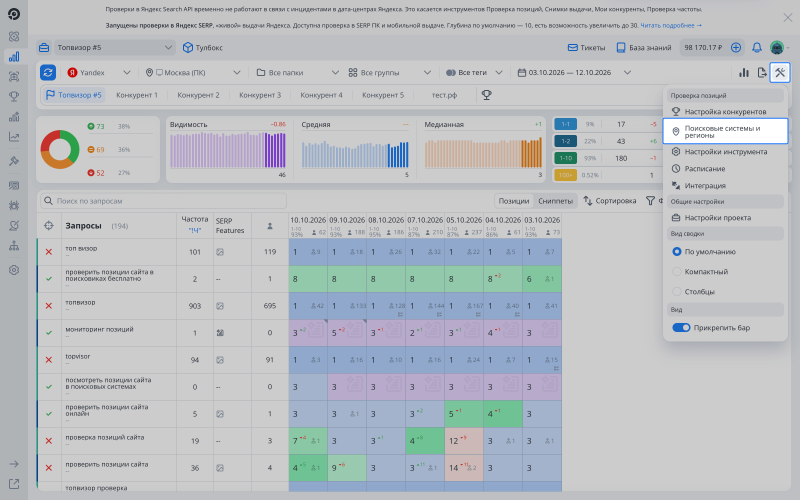The image size is (800, 500).
Task: Click the donut chart of position changes
Action: pos(60,149)
